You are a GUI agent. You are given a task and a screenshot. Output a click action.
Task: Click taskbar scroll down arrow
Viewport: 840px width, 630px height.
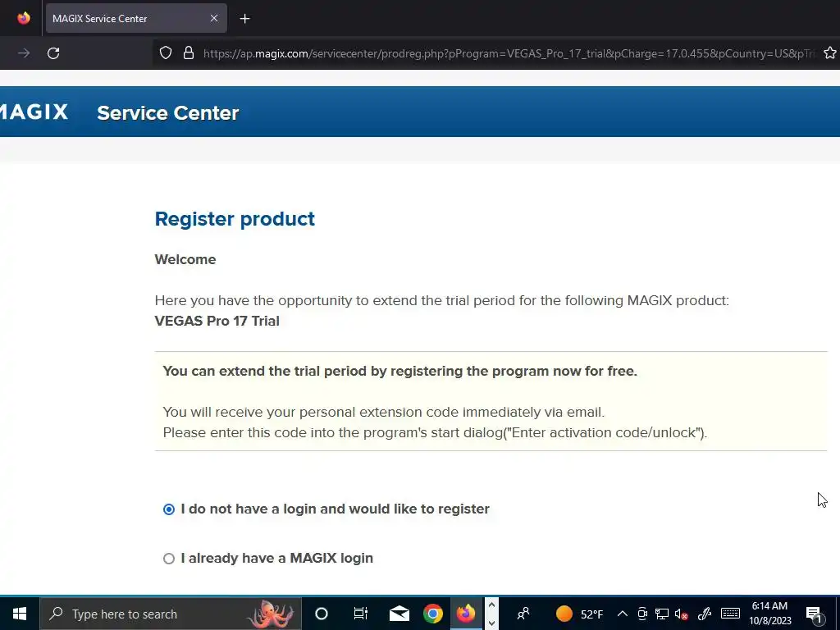point(492,623)
